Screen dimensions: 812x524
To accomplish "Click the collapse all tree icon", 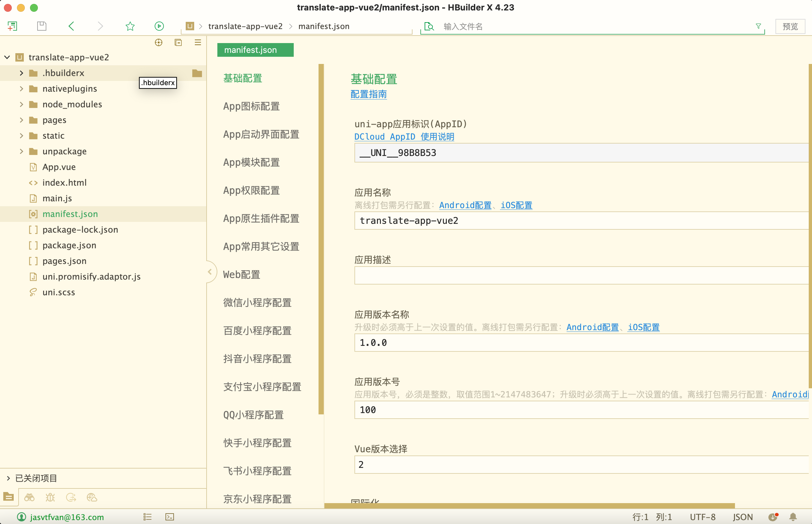I will pyautogui.click(x=178, y=42).
